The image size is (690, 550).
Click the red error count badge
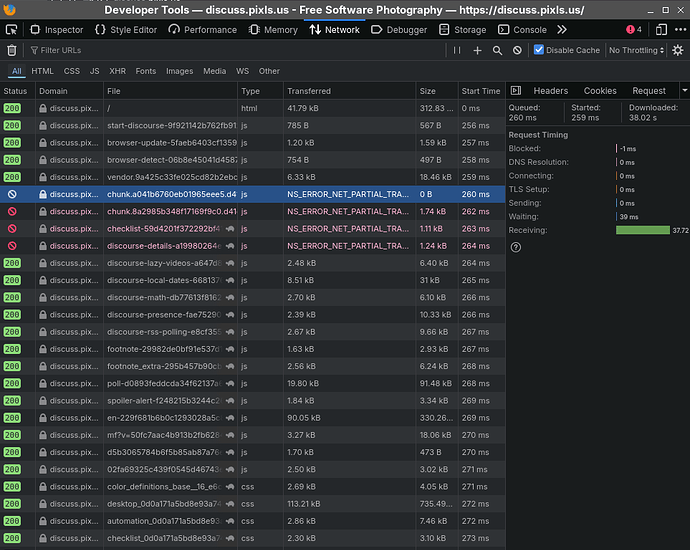point(633,30)
